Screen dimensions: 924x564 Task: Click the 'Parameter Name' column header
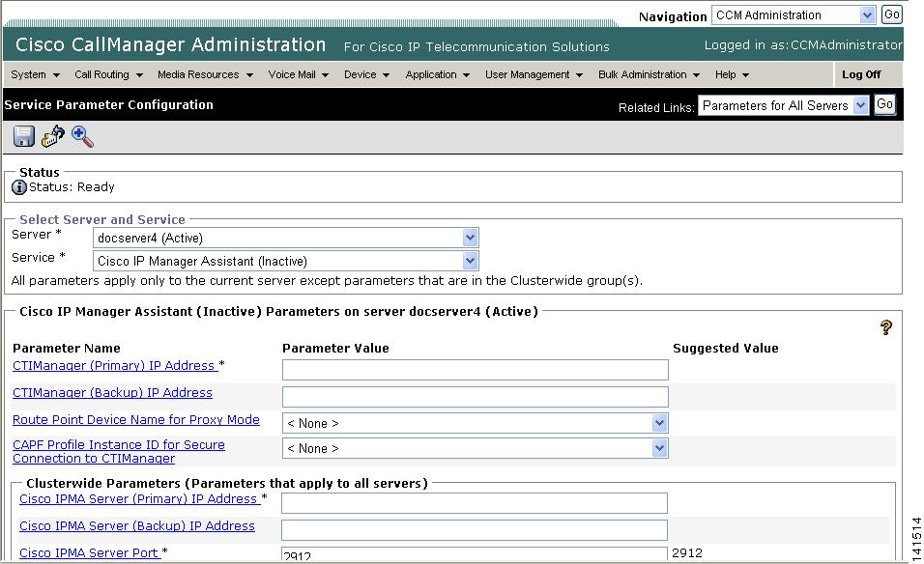tap(67, 348)
